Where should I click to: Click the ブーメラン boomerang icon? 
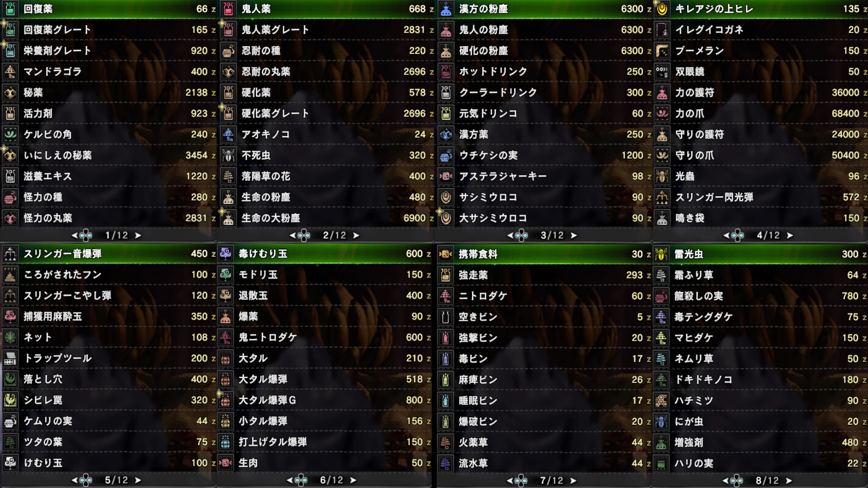coord(662,51)
